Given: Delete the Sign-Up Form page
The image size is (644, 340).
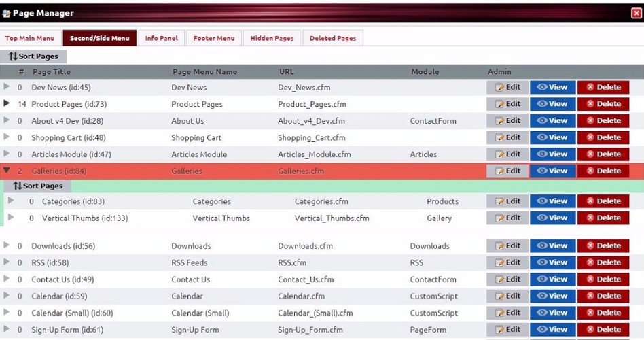Looking at the screenshot, I should pyautogui.click(x=603, y=330).
